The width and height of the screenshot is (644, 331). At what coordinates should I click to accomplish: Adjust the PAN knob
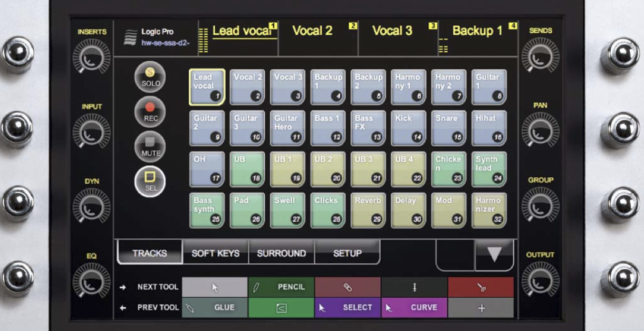click(540, 131)
